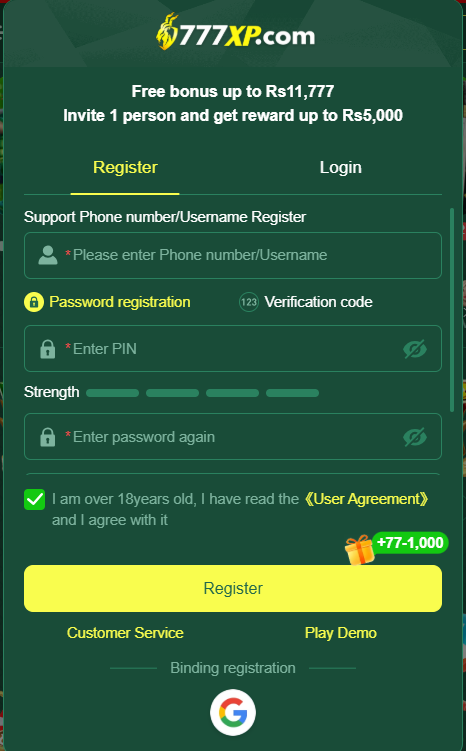466x751 pixels.
Task: Switch to the Login tab
Action: 341,168
